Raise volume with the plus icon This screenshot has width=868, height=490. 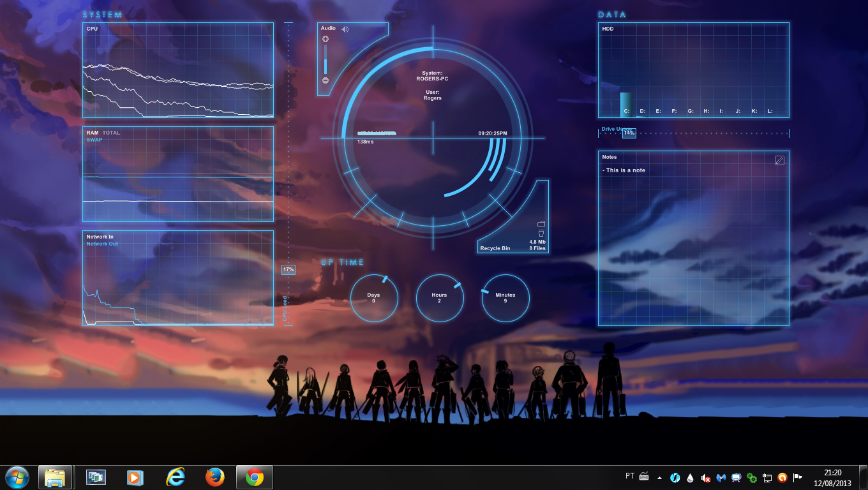tap(325, 39)
